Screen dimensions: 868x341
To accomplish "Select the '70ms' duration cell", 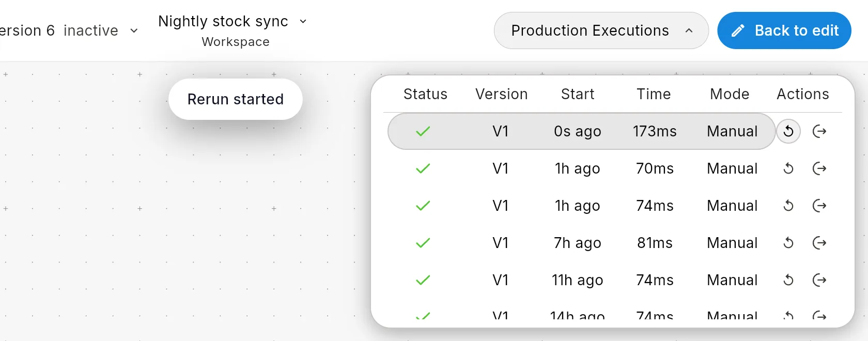I will point(655,168).
